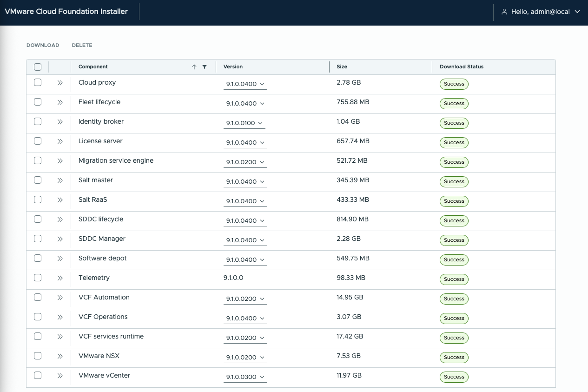The height and width of the screenshot is (392, 588).
Task: Open the Migration service engine version dropdown
Action: click(245, 162)
